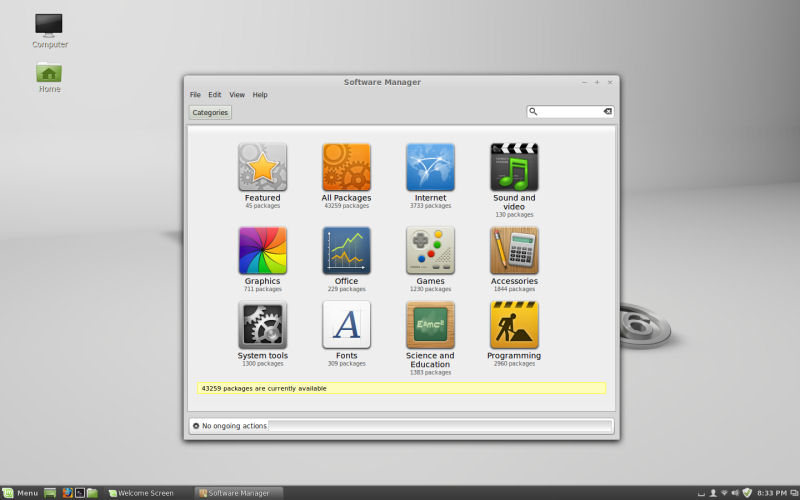Browse the Games category
800x500 pixels.
tap(430, 251)
